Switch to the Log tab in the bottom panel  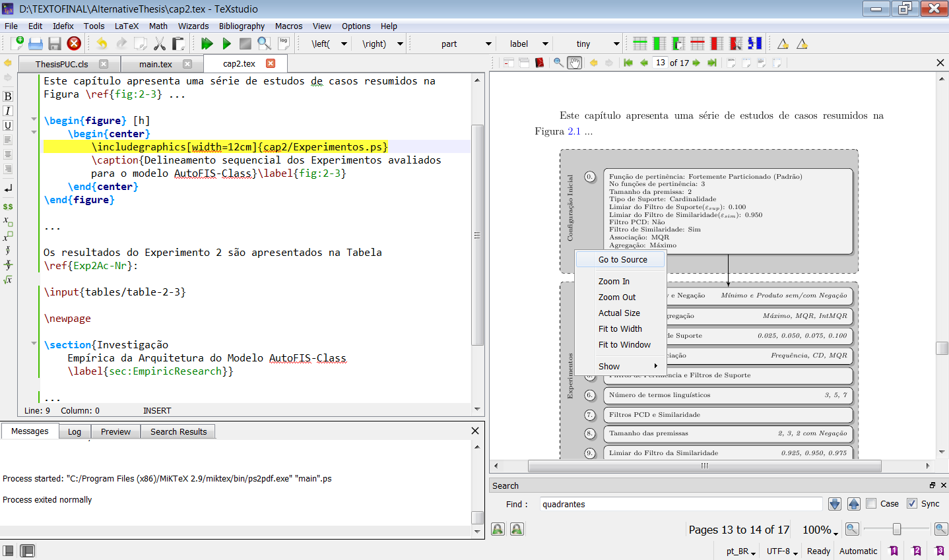75,431
